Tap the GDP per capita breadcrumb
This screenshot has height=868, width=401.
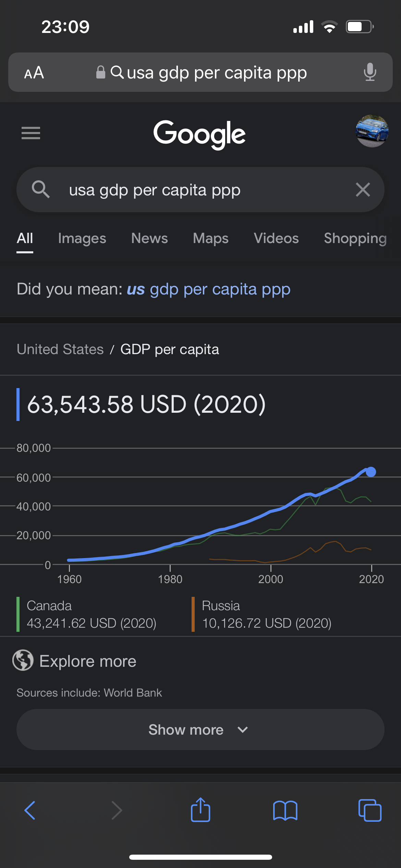click(x=170, y=349)
